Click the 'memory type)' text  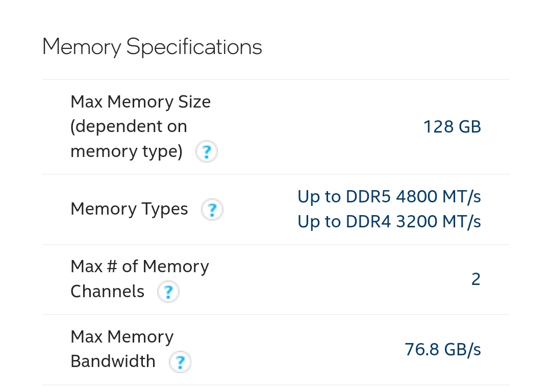tap(127, 151)
